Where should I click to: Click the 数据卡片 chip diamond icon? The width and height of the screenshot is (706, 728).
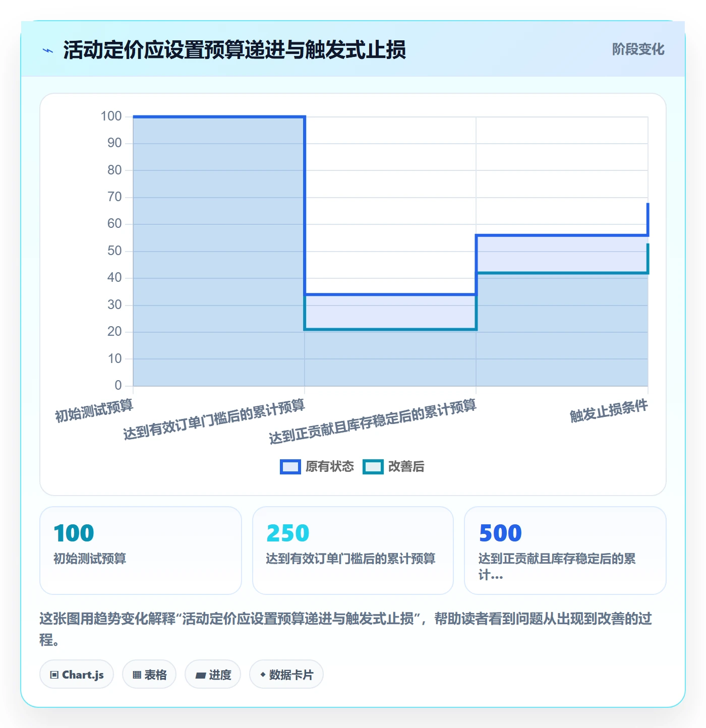(x=263, y=675)
